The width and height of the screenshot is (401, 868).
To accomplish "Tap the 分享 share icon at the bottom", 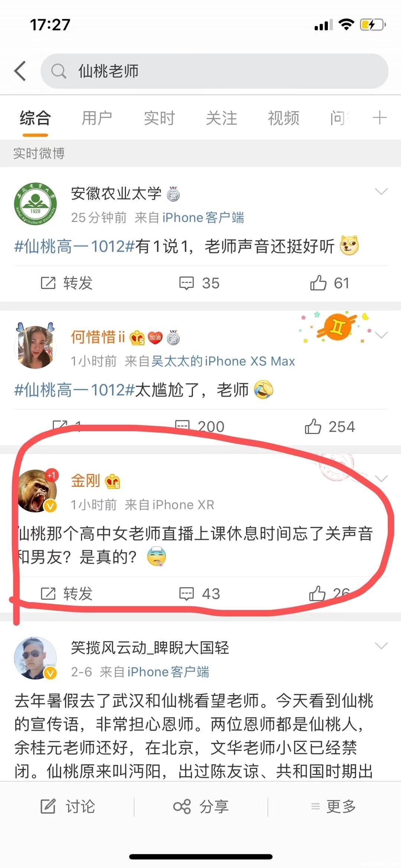I will coord(201,806).
